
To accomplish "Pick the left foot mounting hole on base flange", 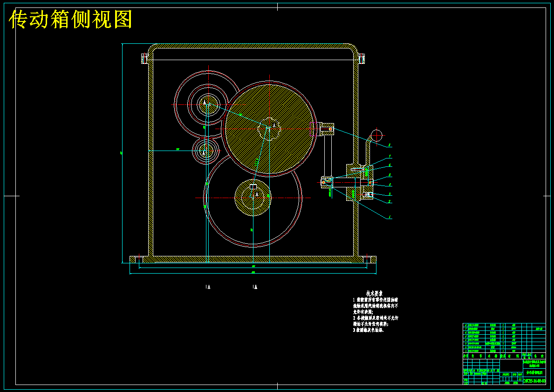I will tap(139, 260).
